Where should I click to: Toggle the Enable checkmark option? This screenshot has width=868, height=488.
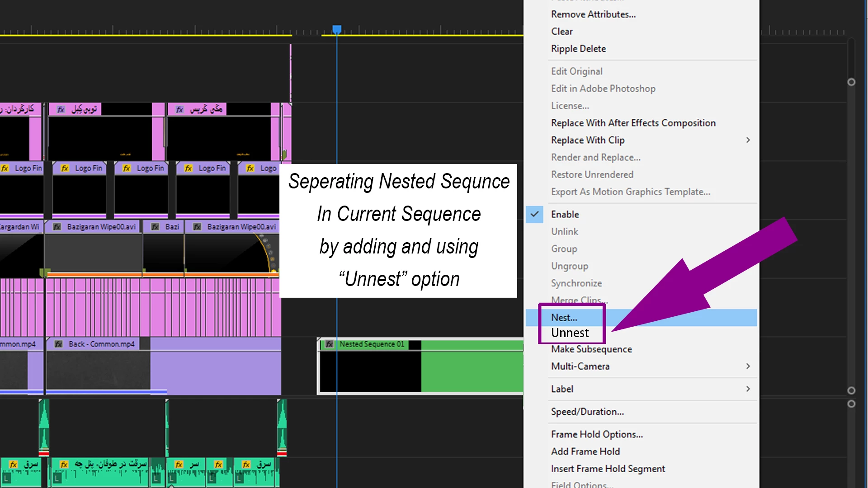(x=534, y=214)
